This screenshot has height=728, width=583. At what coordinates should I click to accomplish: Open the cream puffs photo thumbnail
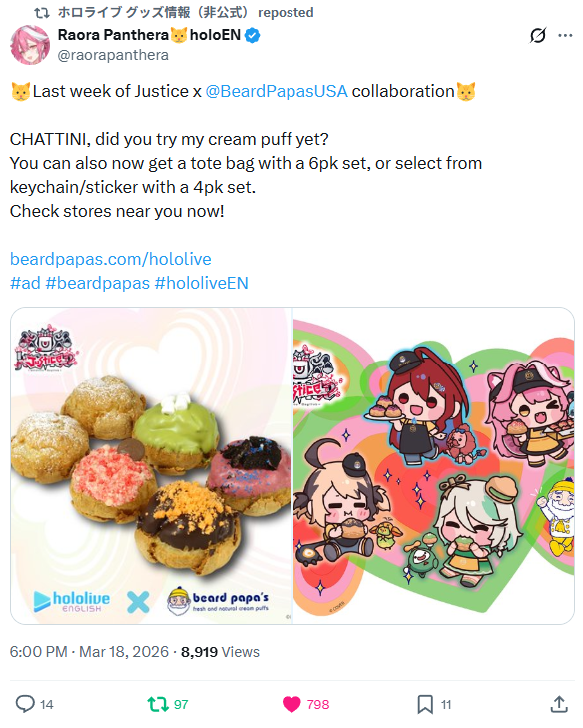(x=152, y=465)
